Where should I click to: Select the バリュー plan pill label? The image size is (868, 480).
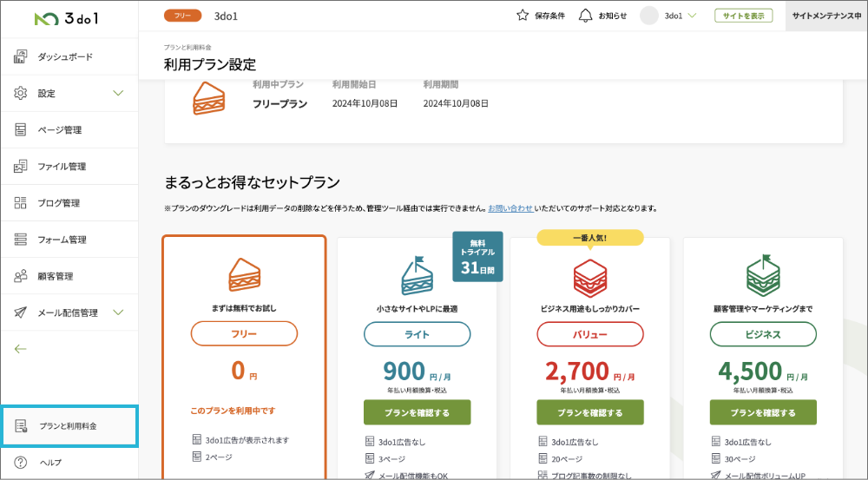coord(590,334)
